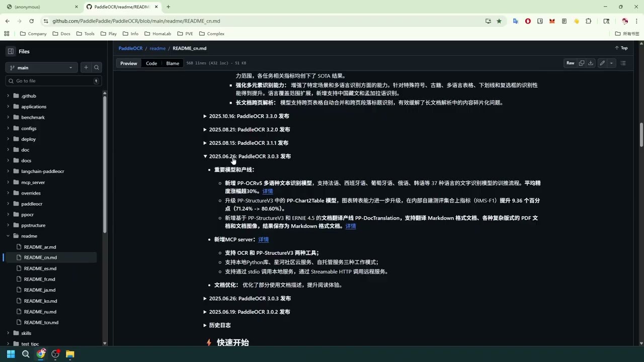Open the readme breadcrumb link
The width and height of the screenshot is (644, 362).
coord(157,48)
